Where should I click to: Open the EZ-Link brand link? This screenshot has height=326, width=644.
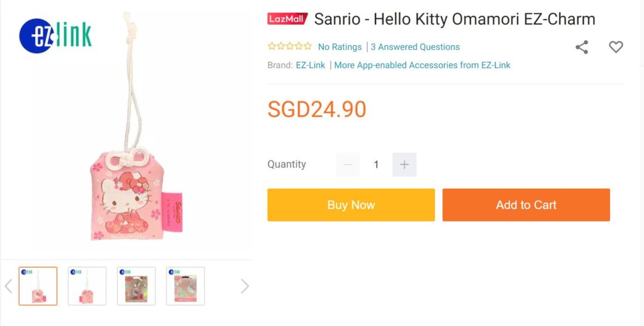coord(311,65)
